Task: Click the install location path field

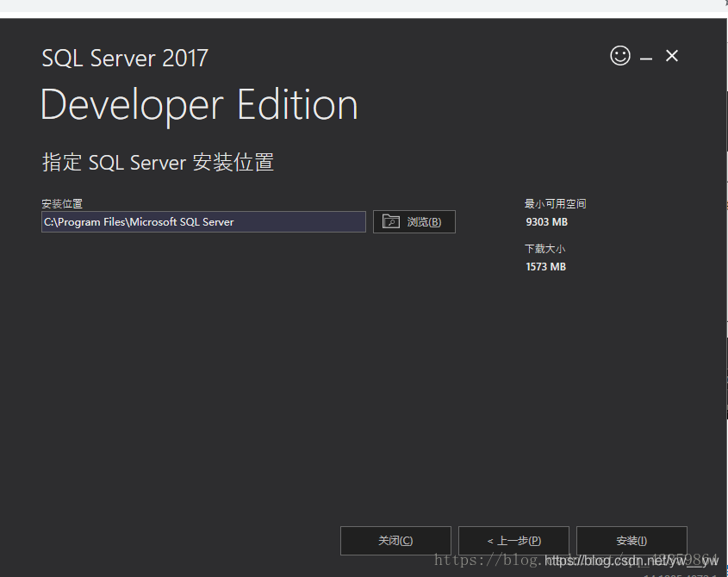Action: [203, 222]
